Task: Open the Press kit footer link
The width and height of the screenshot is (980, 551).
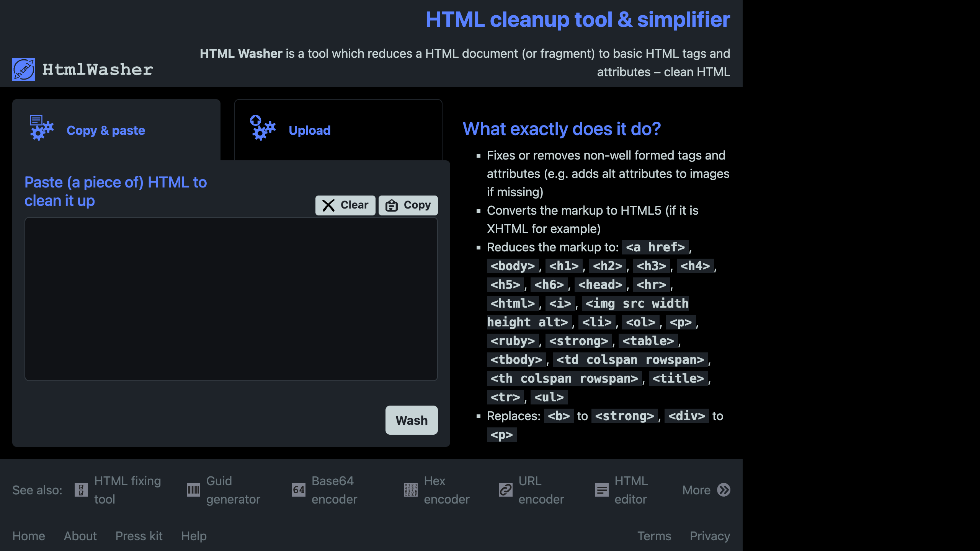Action: coord(139,536)
